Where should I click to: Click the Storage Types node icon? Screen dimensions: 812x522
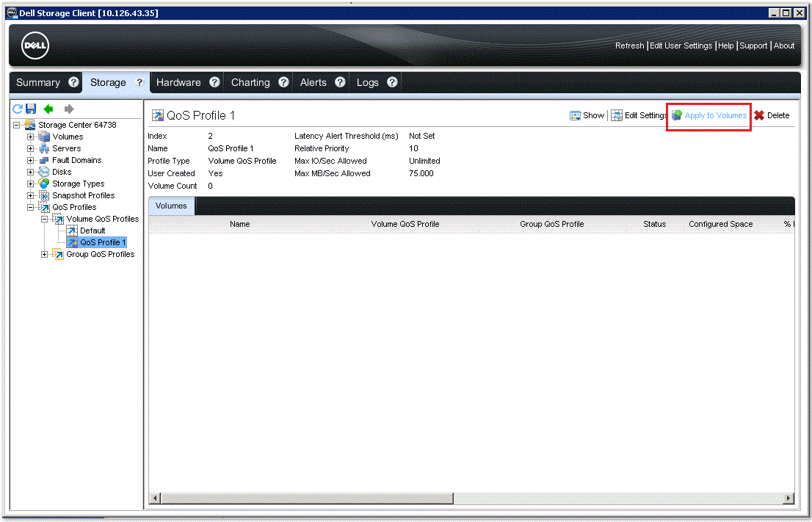[x=44, y=184]
